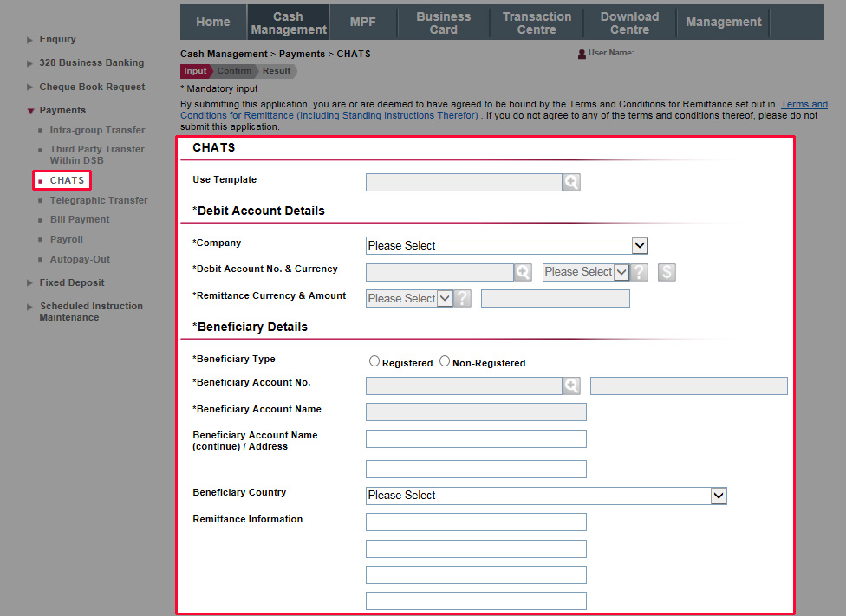Click Payments in the breadcrumb
This screenshot has height=616, width=846.
point(303,54)
